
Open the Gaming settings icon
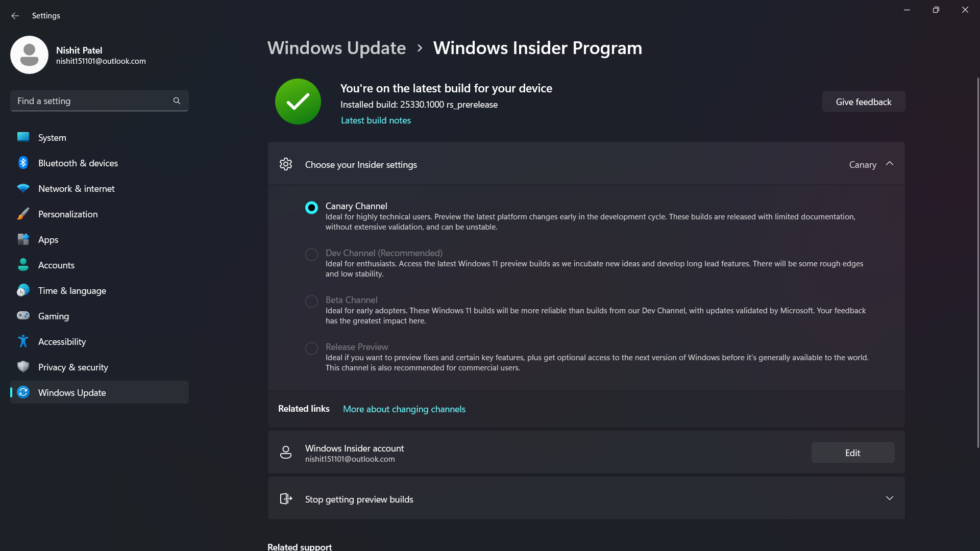(x=23, y=316)
